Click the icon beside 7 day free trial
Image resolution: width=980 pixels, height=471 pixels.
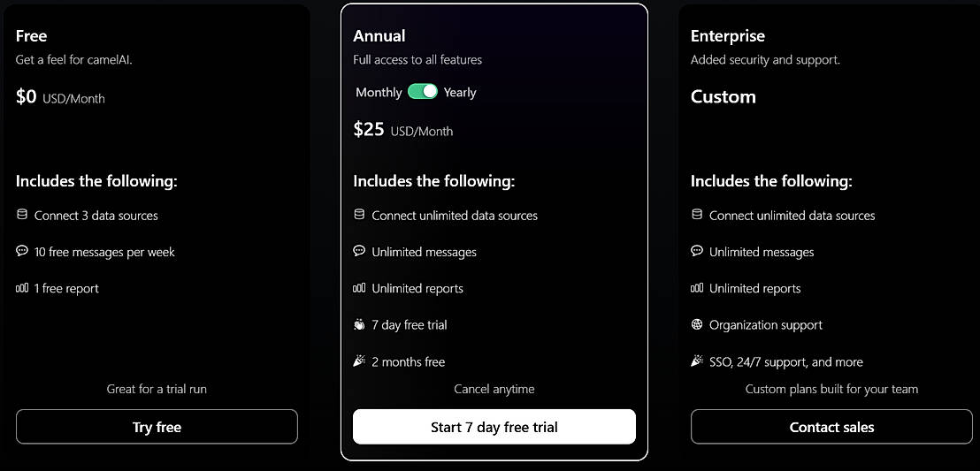[x=359, y=324]
